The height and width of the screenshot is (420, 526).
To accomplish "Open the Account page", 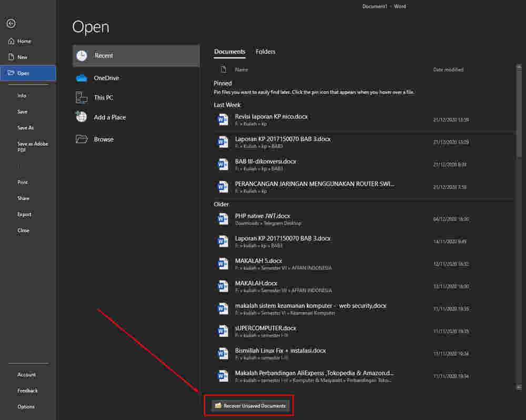I will coord(26,375).
